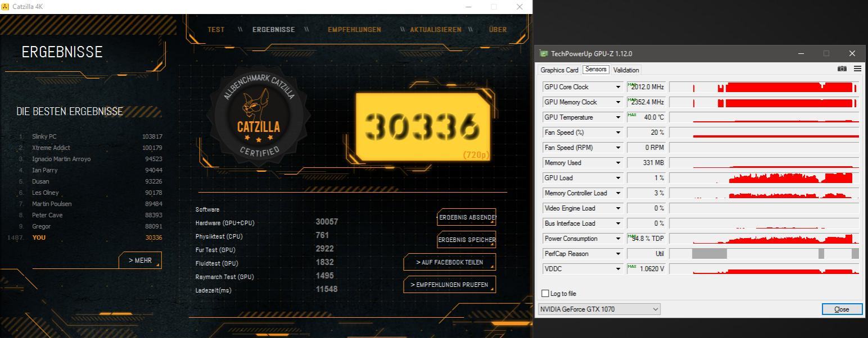
Task: Select the Martin Poulsen leaderboard entry
Action: pyautogui.click(x=90, y=204)
